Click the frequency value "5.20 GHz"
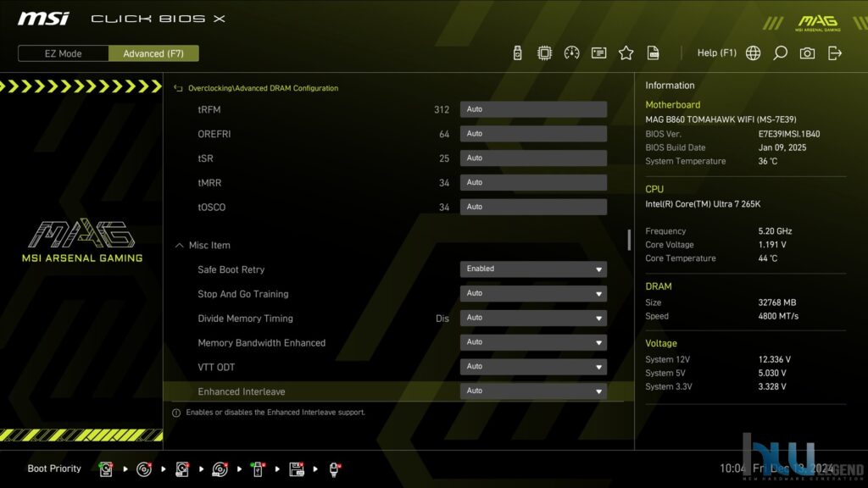This screenshot has width=868, height=488. point(775,231)
